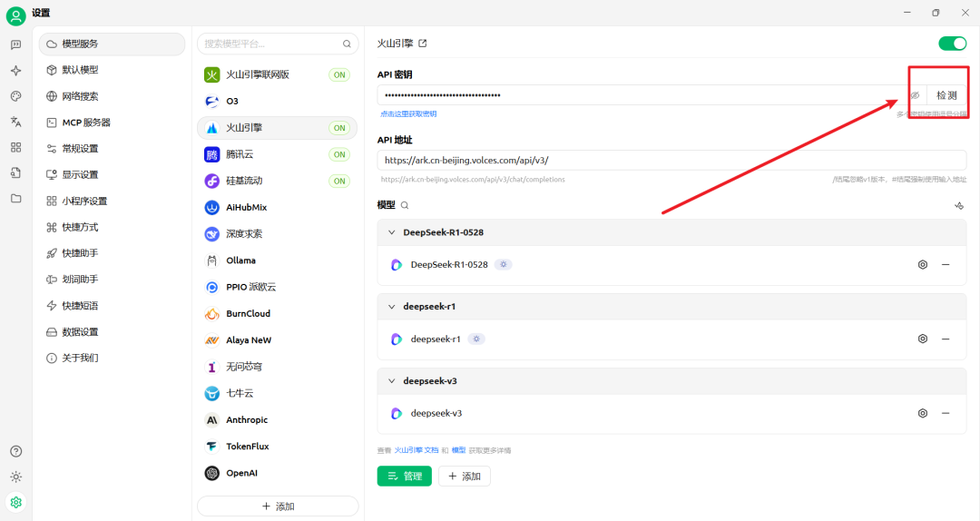Viewport: 980px width, 521px height.
Task: Open the knowledge base sidebar icon
Action: coord(15,173)
